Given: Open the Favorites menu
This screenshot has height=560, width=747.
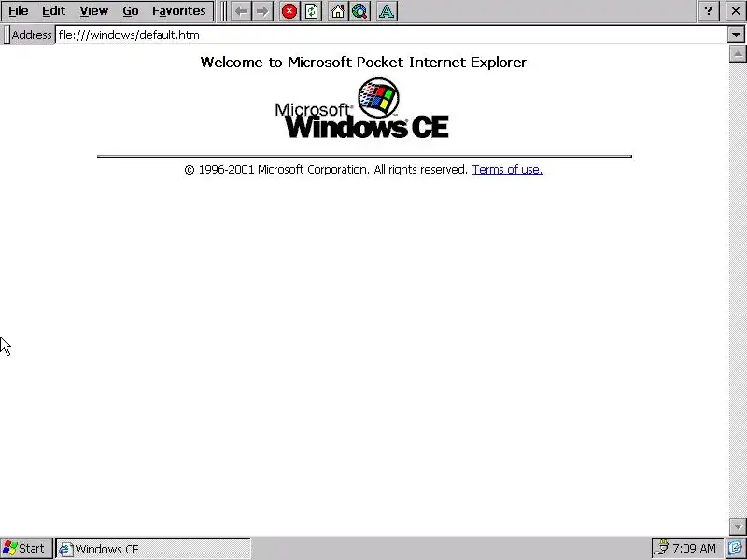Looking at the screenshot, I should (x=178, y=11).
